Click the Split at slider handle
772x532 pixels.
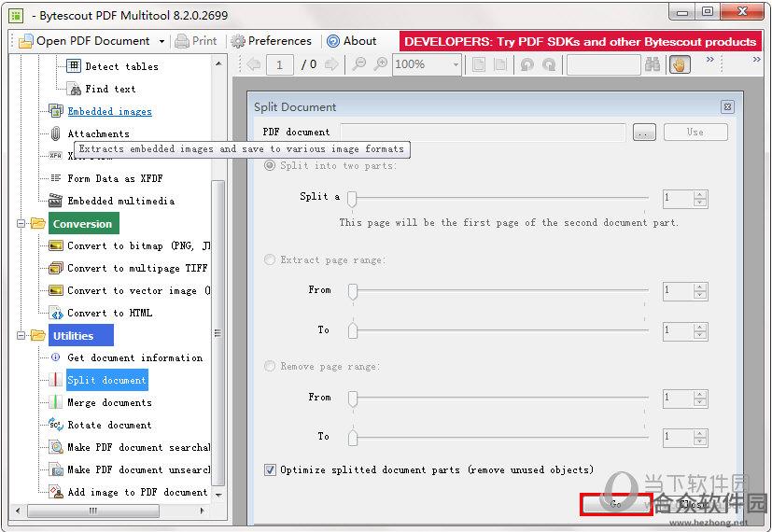point(352,199)
